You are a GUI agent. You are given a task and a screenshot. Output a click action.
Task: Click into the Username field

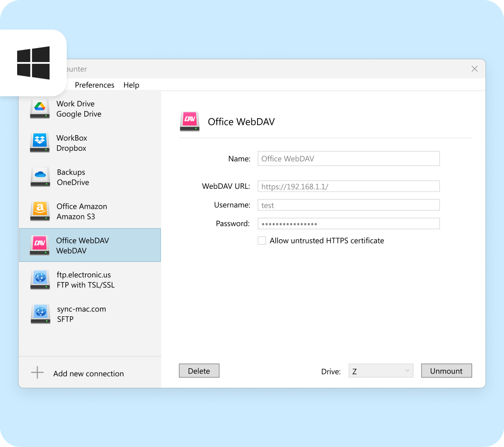click(x=348, y=205)
